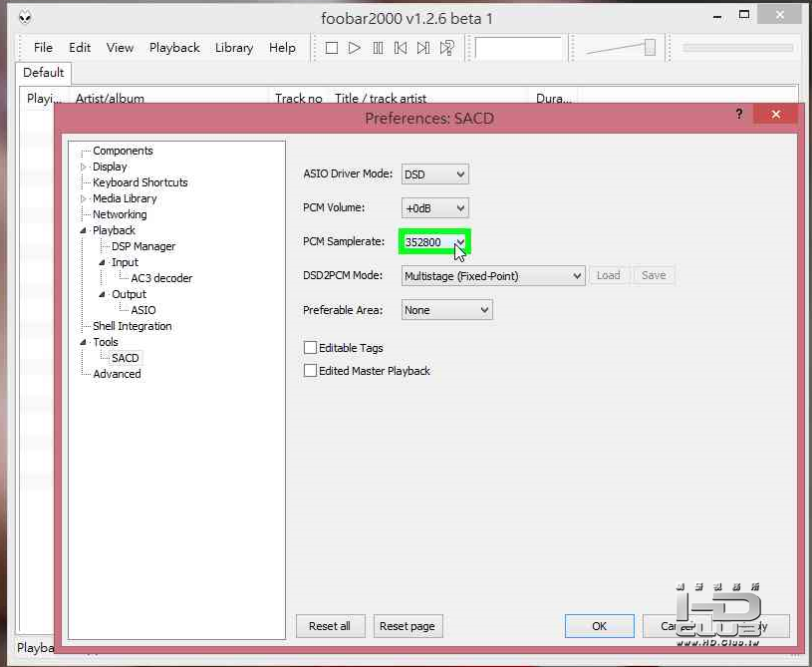Select AC3 decoder in the tree
The height and width of the screenshot is (667, 812).
click(x=161, y=278)
